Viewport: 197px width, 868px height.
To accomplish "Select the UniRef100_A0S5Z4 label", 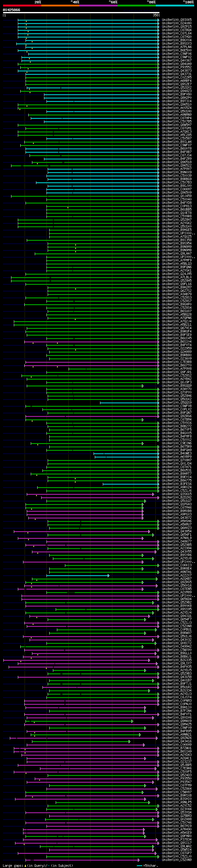I will pyautogui.click(x=177, y=108).
